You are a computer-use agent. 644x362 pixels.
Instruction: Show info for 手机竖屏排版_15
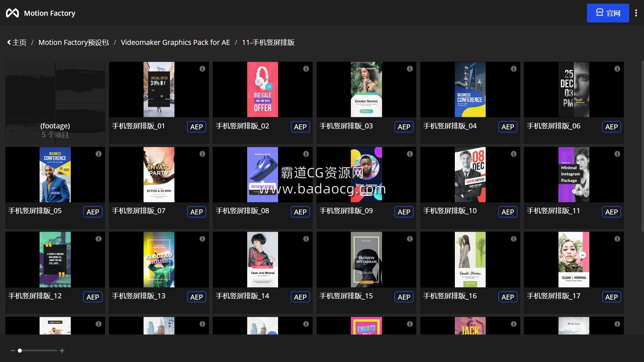410,239
